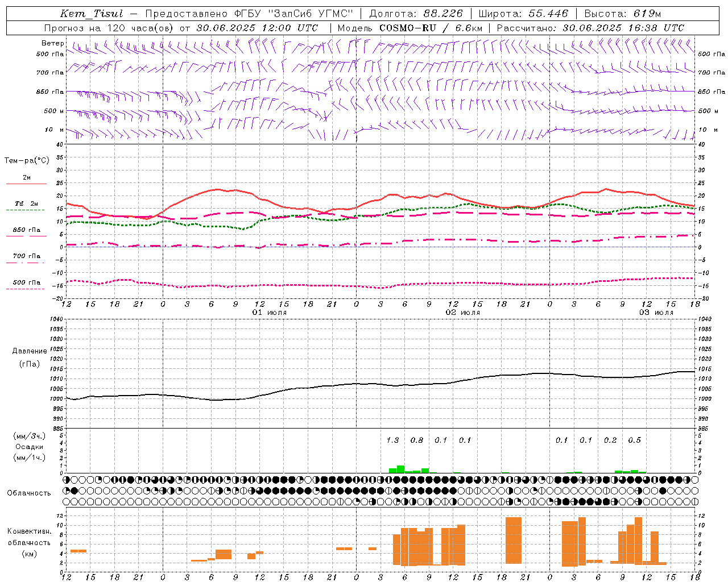Click the Тем-ра(°C) temperature panel label
Image resolution: width=728 pixels, height=582 pixels.
27,161
